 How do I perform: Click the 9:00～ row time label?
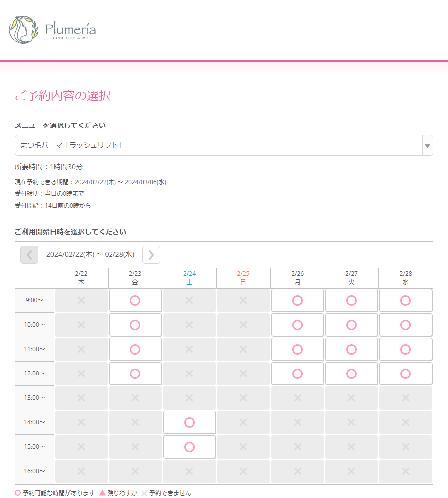[x=34, y=300]
